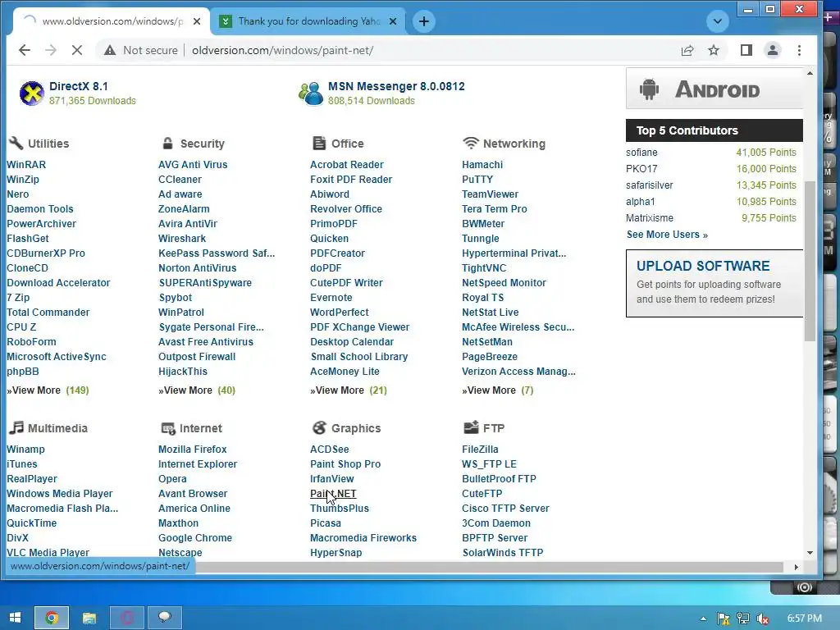
Task: Click the Graphics palette icon
Action: click(x=319, y=427)
